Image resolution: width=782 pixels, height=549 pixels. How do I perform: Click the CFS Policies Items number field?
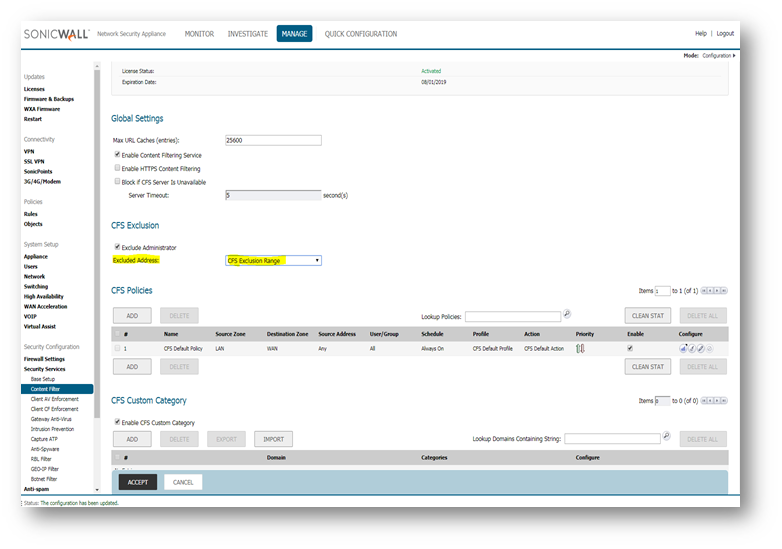click(x=662, y=291)
